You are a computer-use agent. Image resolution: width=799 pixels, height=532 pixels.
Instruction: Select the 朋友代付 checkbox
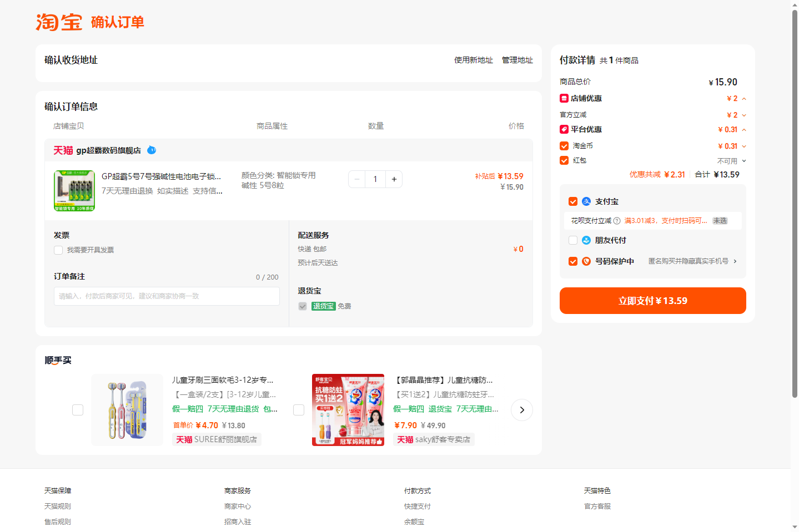point(573,240)
